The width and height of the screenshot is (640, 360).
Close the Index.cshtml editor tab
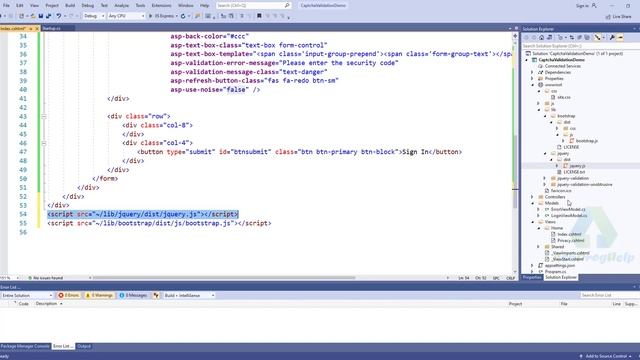(37, 29)
